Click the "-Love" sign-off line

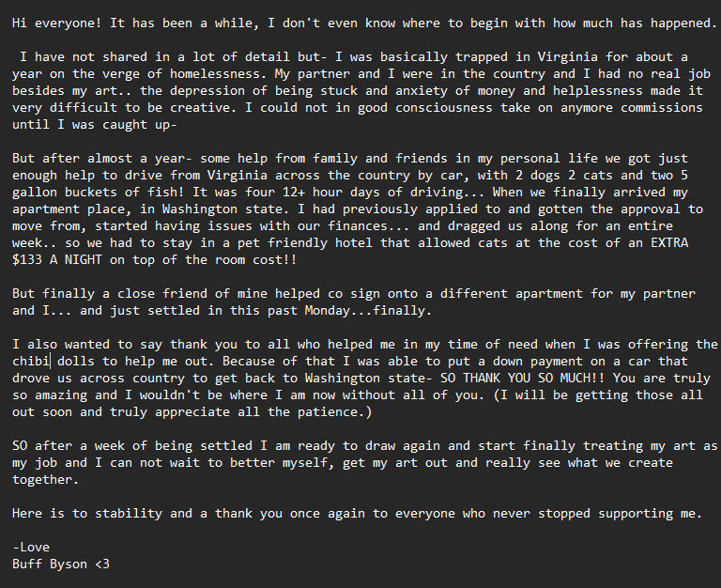pos(31,548)
